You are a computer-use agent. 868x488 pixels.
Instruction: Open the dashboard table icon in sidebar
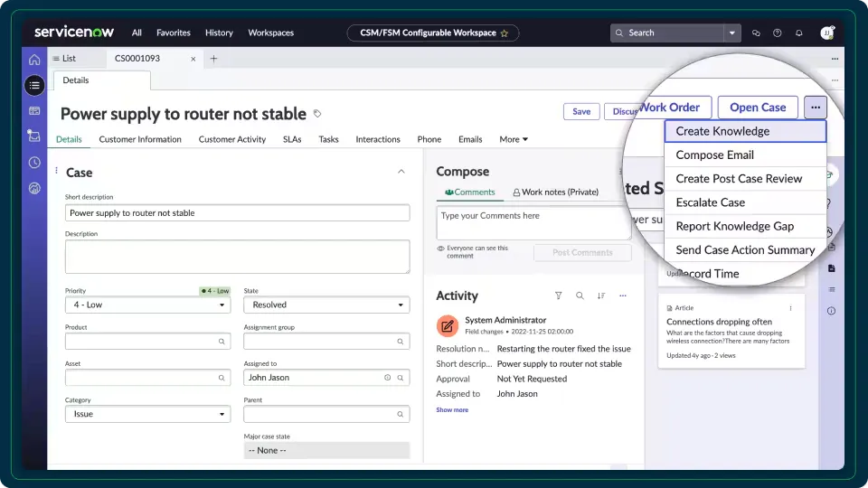pyautogui.click(x=34, y=110)
